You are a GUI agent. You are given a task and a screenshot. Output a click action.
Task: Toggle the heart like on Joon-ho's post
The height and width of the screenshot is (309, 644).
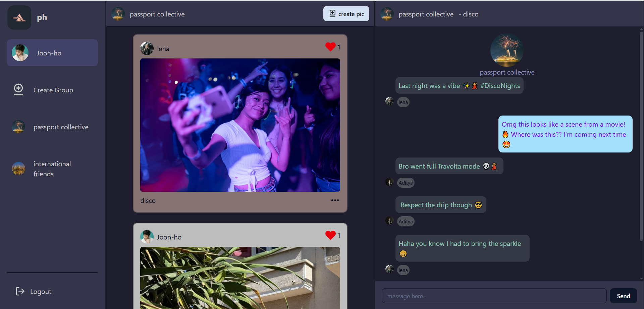pyautogui.click(x=330, y=235)
